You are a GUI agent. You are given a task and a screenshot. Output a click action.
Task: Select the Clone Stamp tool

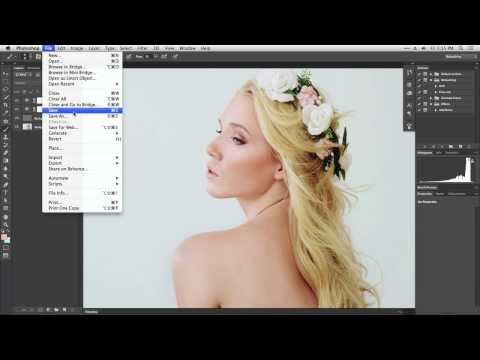pyautogui.click(x=5, y=137)
